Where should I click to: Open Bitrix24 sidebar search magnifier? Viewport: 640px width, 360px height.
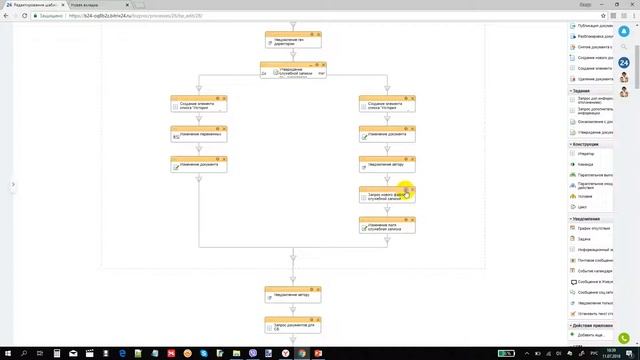click(x=624, y=47)
